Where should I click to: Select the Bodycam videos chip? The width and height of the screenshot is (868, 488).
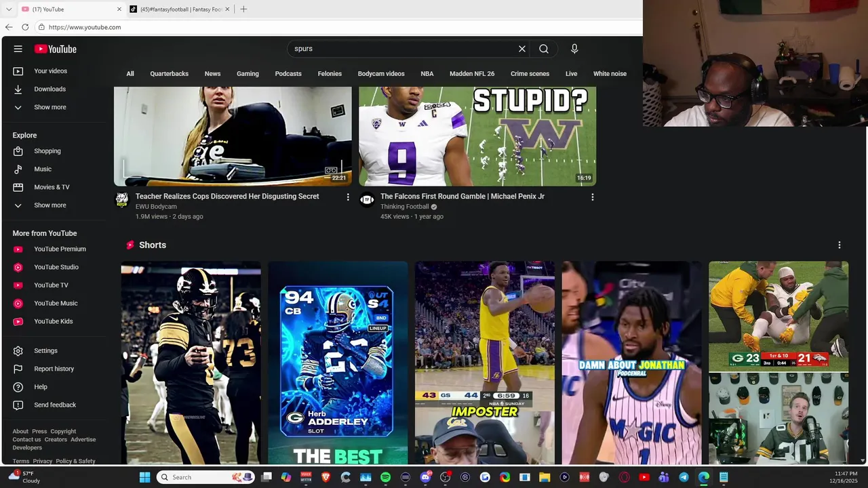381,74
